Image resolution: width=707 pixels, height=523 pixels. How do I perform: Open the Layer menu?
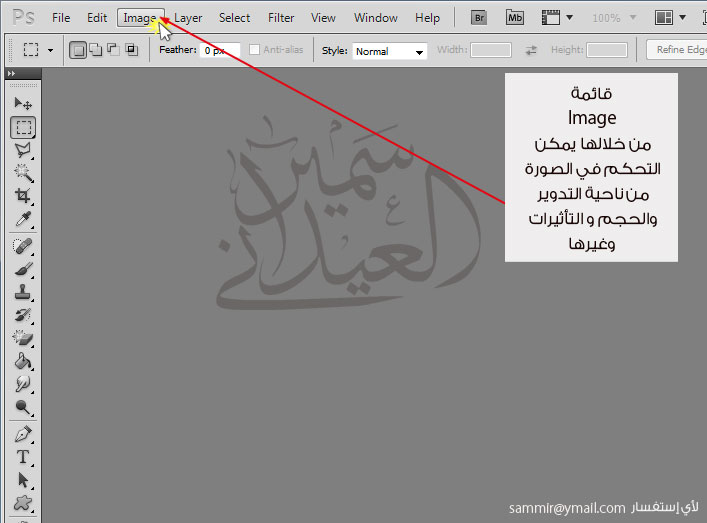click(x=188, y=18)
